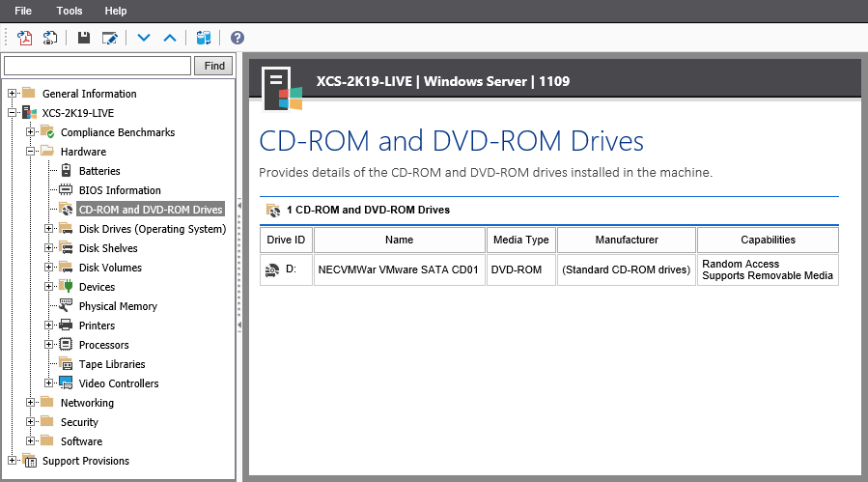This screenshot has height=482, width=868.
Task: Collapse the Hardware tree node
Action: pos(31,152)
